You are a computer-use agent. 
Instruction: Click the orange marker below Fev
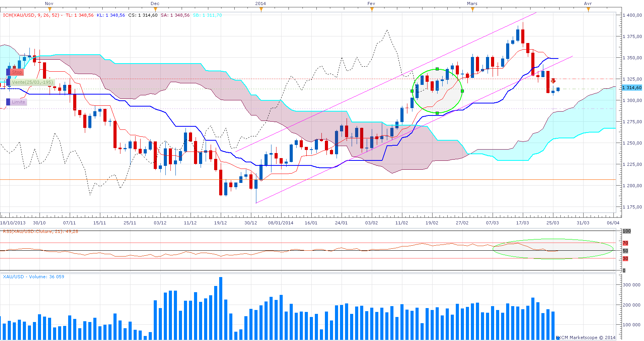tap(372, 9)
